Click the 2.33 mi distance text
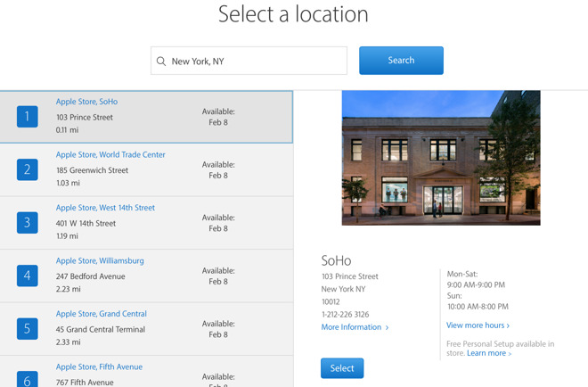Screen dimensions: 588x387 (69, 342)
